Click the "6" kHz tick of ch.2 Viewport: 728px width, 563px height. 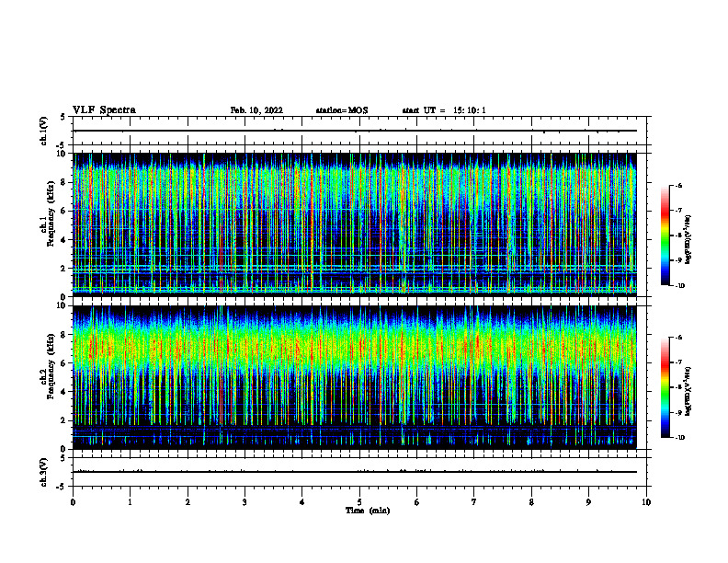[x=63, y=363]
